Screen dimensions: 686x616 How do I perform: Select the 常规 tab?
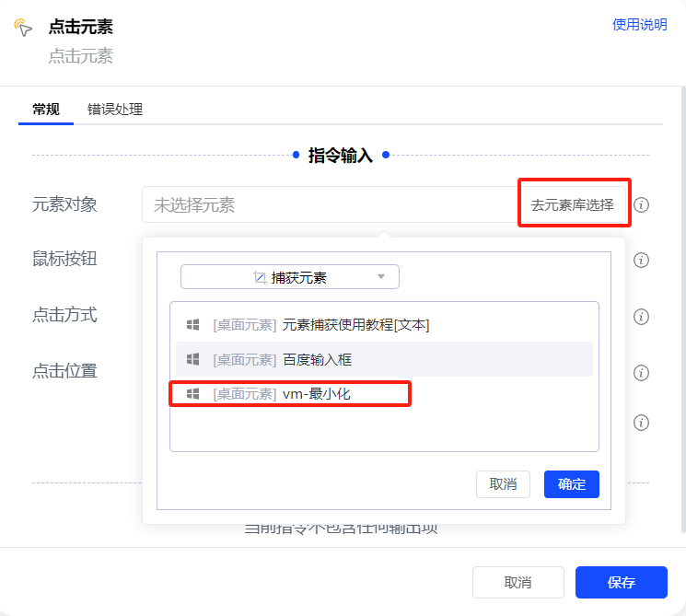[46, 110]
